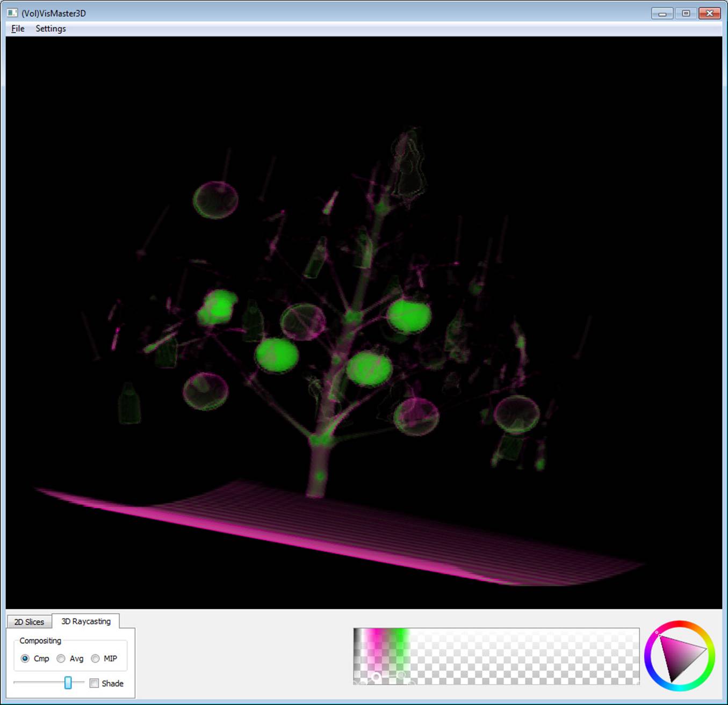
Task: Close the VolVisMaster3D window
Action: coord(709,13)
